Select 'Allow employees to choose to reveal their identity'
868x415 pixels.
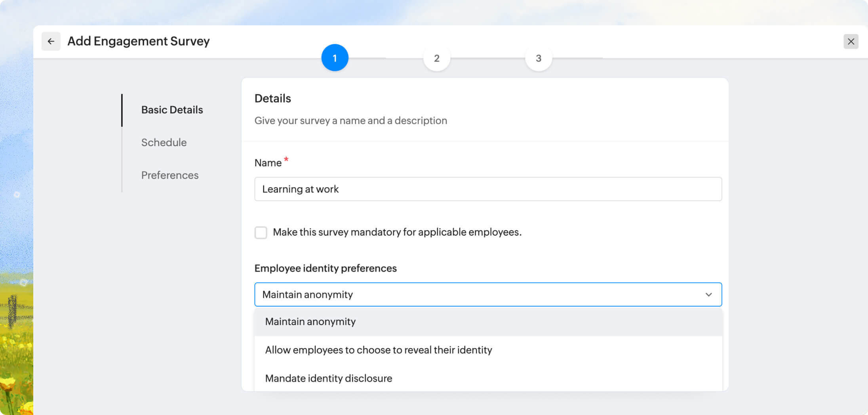(x=378, y=350)
